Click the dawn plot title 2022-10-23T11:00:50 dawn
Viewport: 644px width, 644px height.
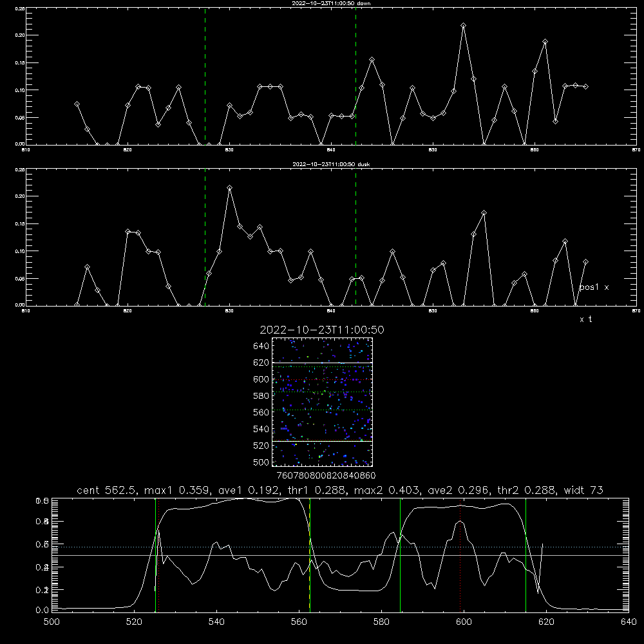331,3
